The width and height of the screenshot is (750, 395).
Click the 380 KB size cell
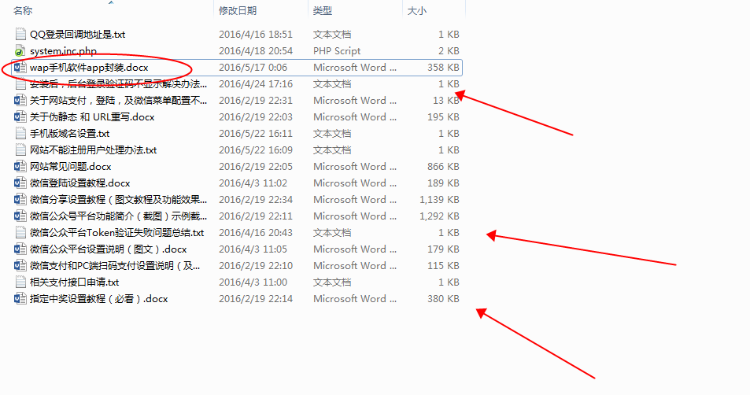pos(443,299)
